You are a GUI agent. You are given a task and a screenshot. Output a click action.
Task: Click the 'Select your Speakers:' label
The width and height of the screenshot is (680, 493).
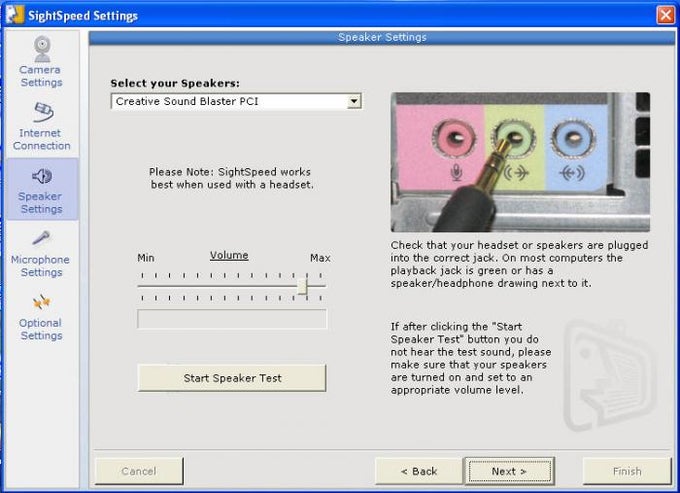pyautogui.click(x=175, y=83)
